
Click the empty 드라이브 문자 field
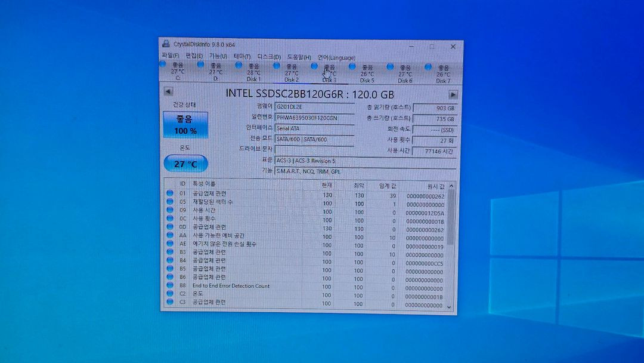click(x=314, y=150)
